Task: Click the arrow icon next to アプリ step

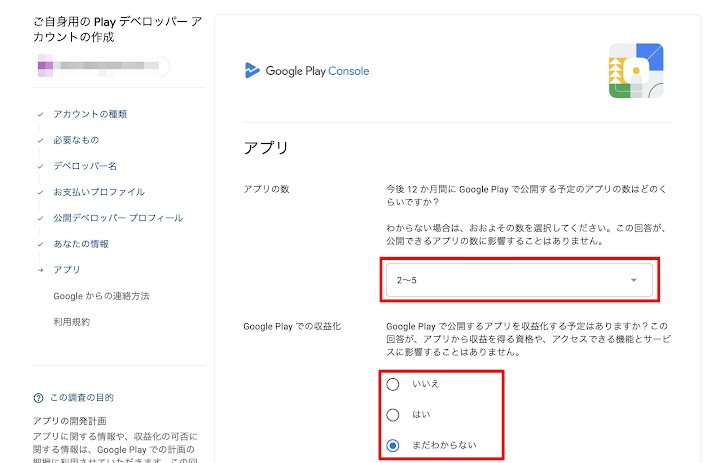Action: (x=40, y=270)
